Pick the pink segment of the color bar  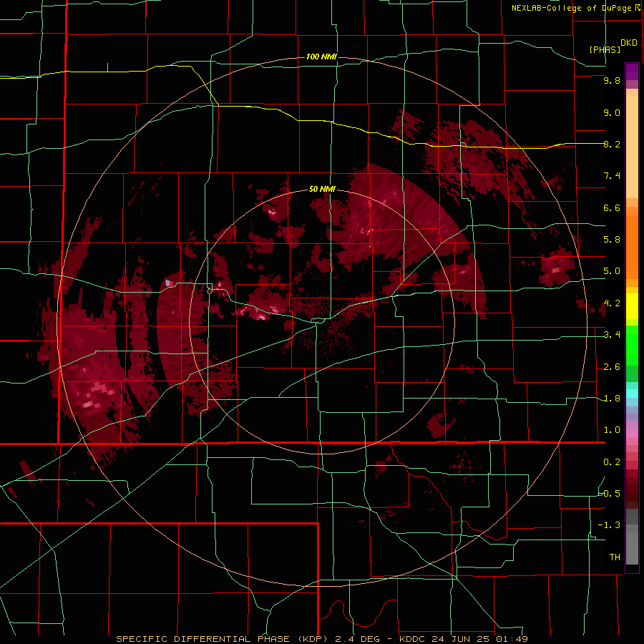[x=632, y=434]
